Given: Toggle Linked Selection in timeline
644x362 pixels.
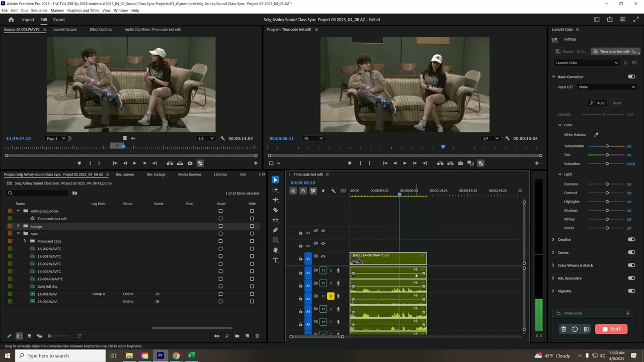Looking at the screenshot, I should coord(313,191).
